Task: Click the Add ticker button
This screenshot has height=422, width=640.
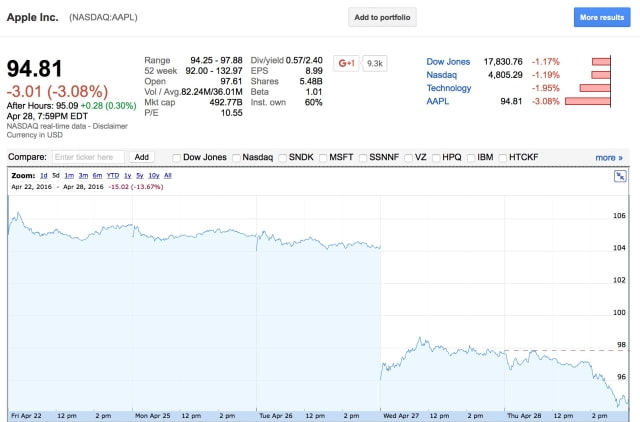Action: [142, 157]
